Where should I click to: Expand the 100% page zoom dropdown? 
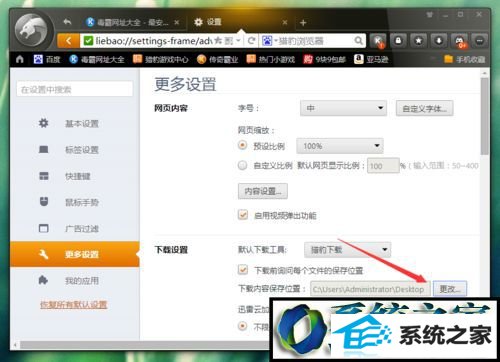tap(340, 146)
